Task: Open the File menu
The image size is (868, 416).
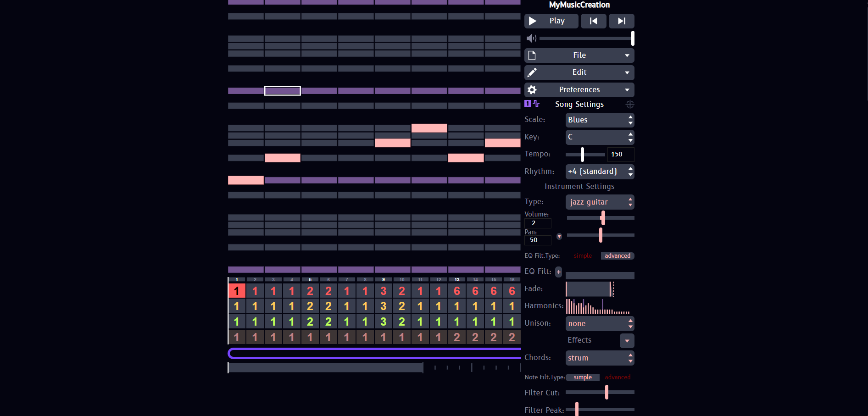Action: (x=579, y=55)
